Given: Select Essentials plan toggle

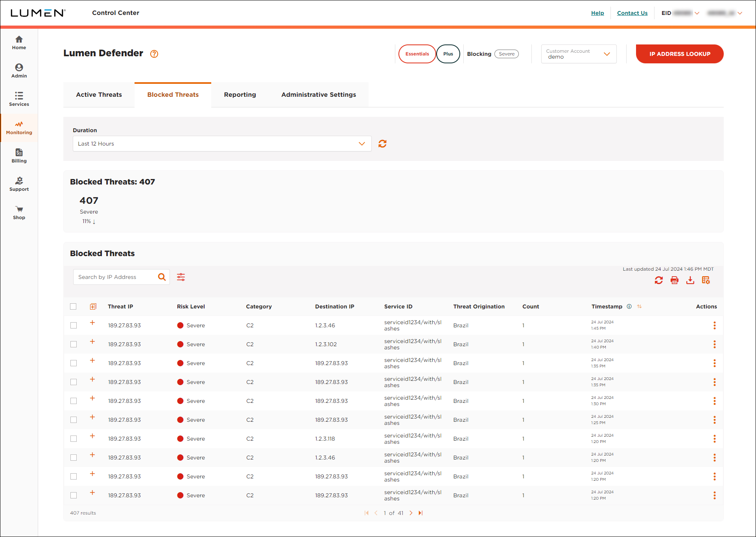Looking at the screenshot, I should click(417, 54).
